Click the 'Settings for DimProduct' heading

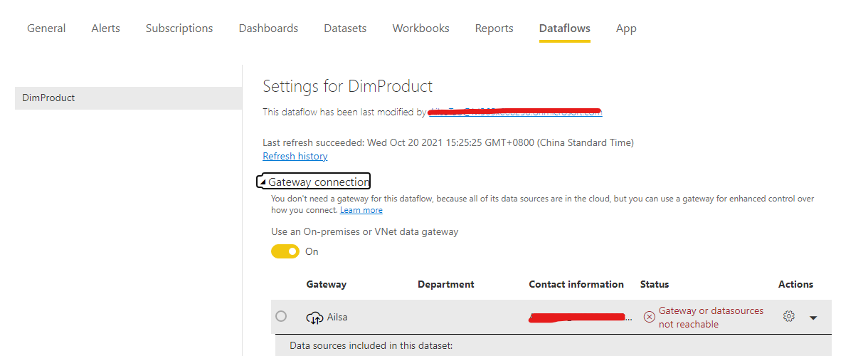pos(348,86)
